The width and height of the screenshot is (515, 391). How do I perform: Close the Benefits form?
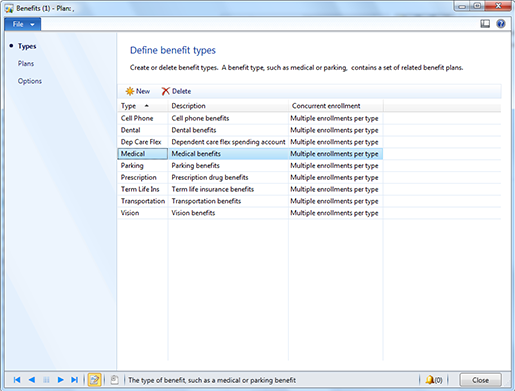point(480,380)
